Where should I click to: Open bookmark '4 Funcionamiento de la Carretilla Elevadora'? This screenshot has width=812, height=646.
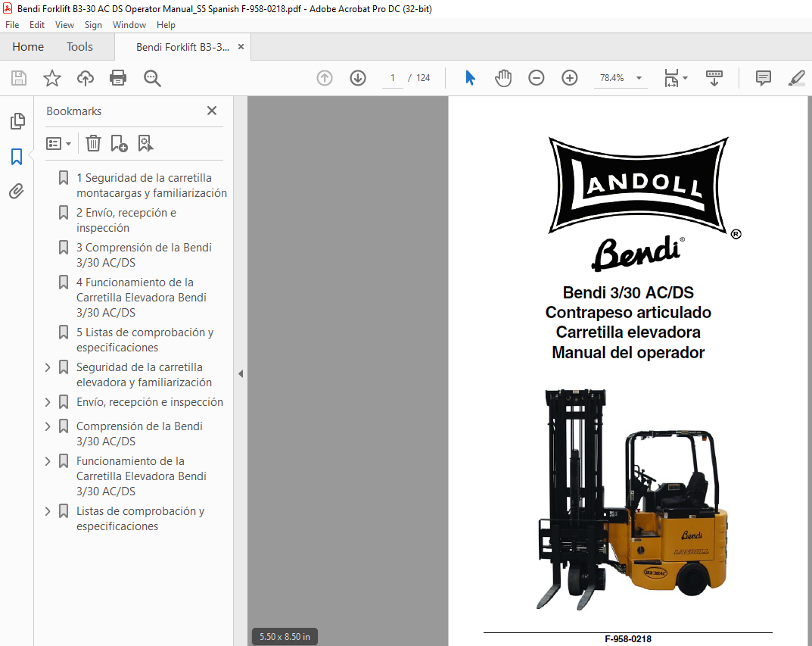(x=142, y=298)
